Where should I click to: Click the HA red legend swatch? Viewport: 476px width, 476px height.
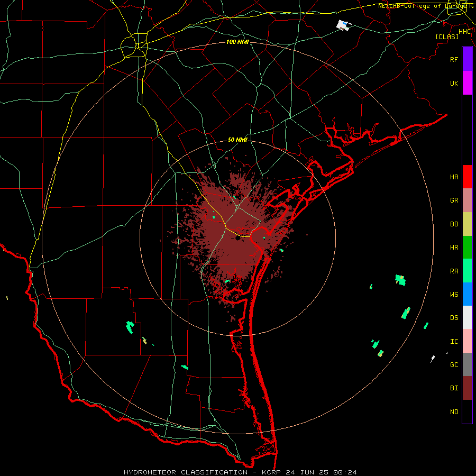pos(467,177)
